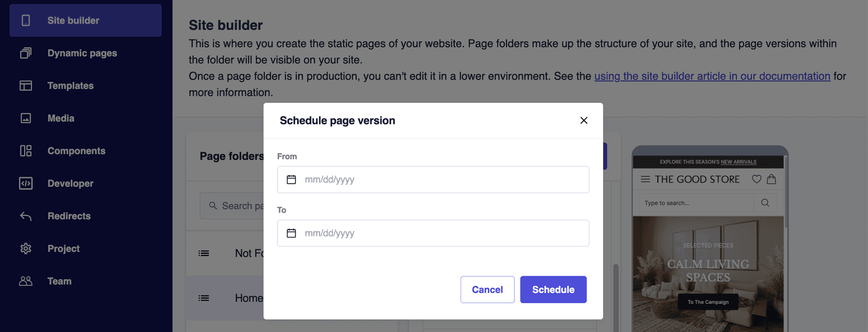Open the Media image icon

(26, 119)
